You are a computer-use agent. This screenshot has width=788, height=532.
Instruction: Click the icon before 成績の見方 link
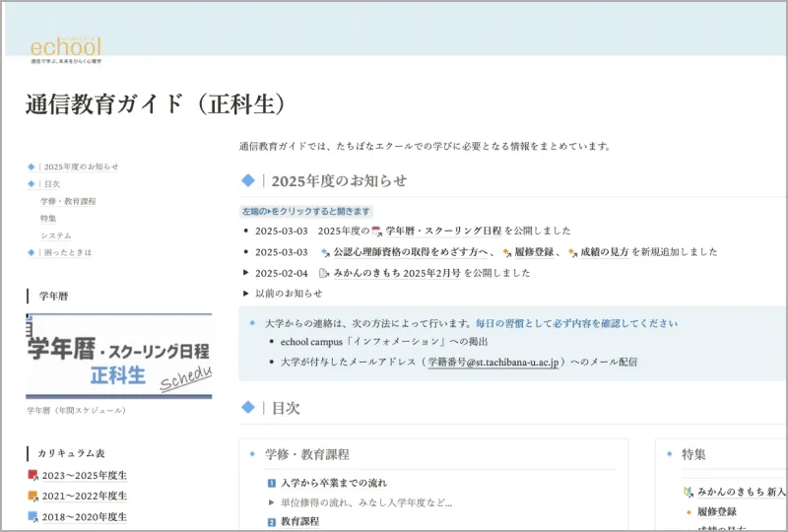[x=572, y=252]
